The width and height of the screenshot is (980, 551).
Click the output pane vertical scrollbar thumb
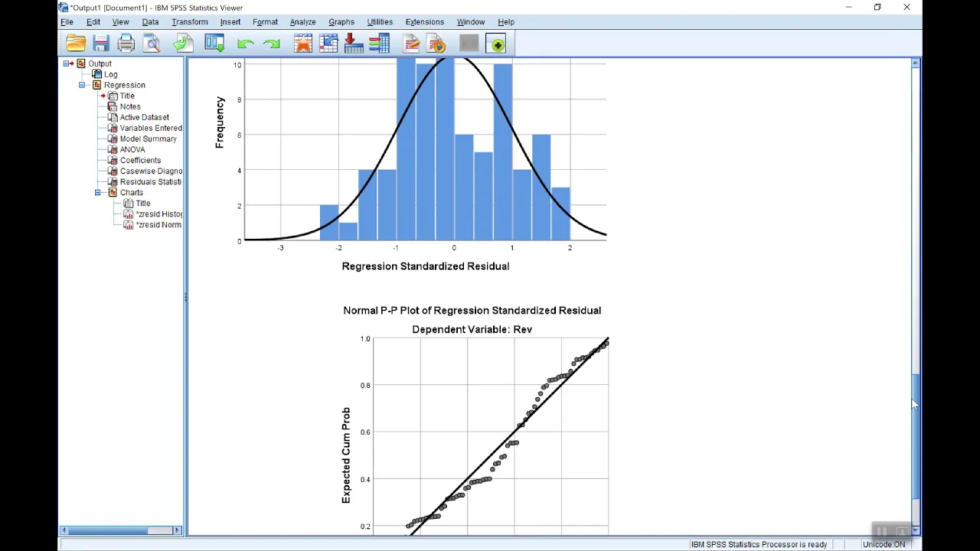[916, 436]
